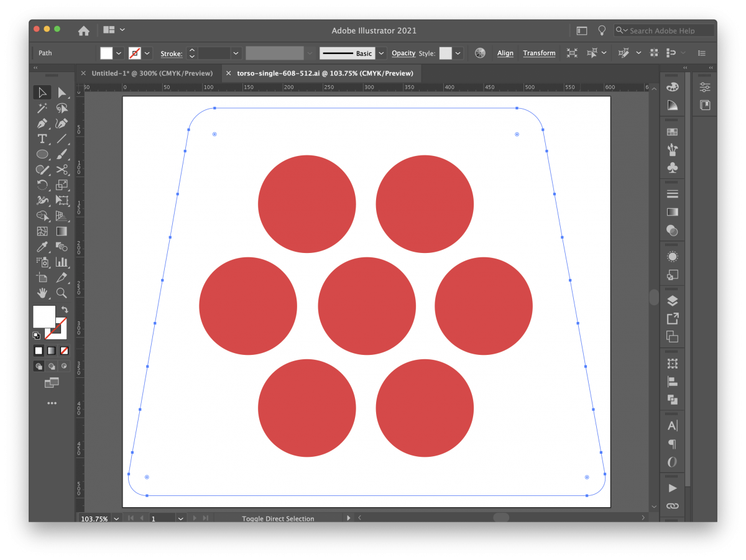Pick the Scissors tool in toolbar
Image resolution: width=746 pixels, height=560 pixels.
[x=62, y=170]
